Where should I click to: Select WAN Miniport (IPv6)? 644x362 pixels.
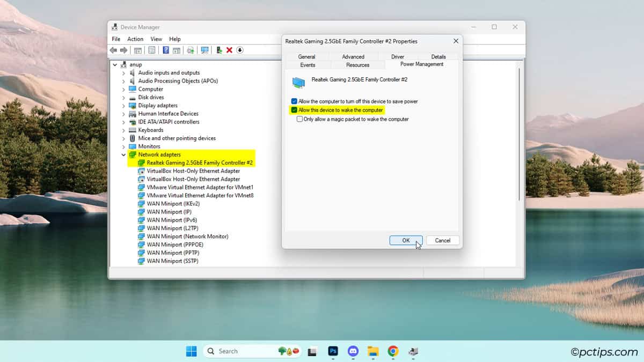tap(172, 220)
